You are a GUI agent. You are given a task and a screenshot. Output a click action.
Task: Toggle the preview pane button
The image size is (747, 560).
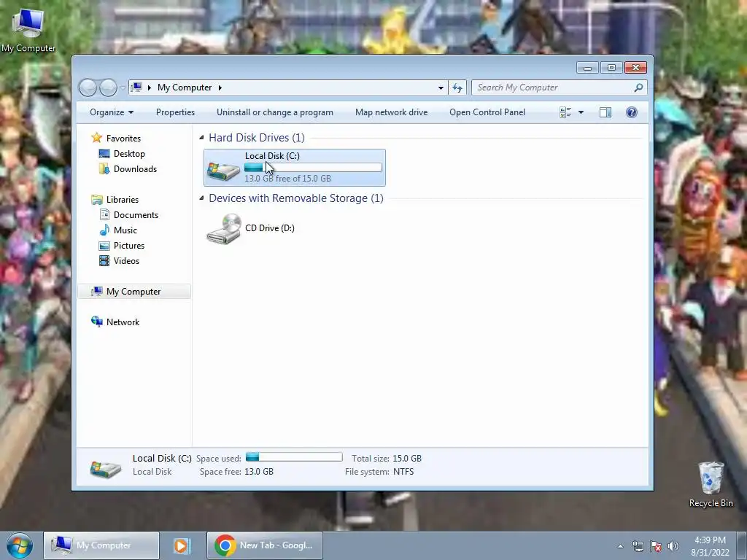coord(605,112)
